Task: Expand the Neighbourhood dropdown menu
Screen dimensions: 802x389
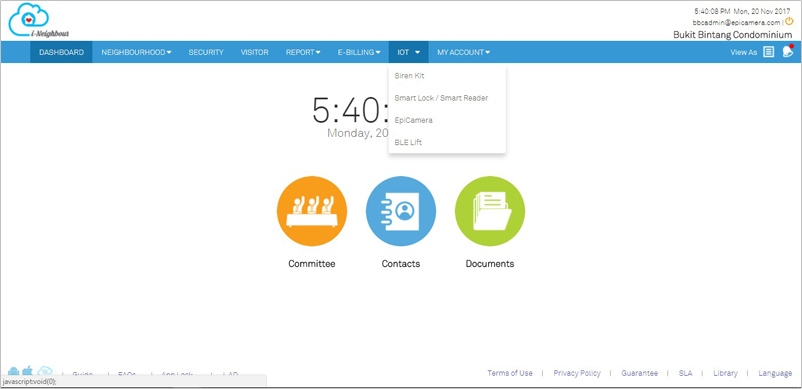Action: pyautogui.click(x=136, y=52)
